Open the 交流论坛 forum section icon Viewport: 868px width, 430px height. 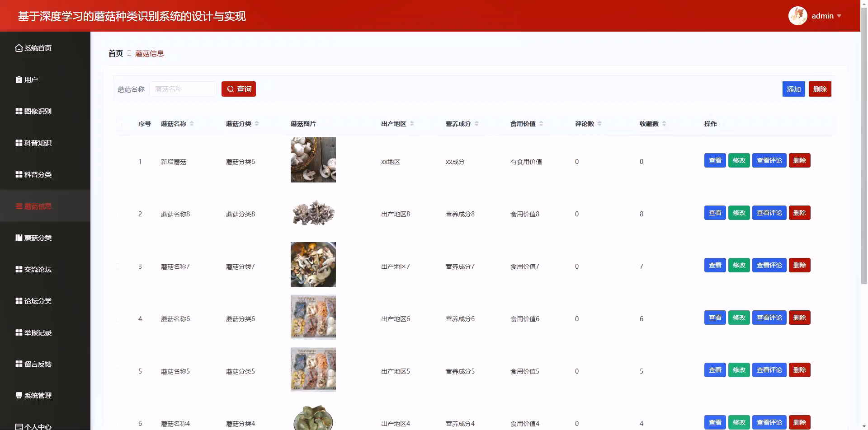coord(19,269)
